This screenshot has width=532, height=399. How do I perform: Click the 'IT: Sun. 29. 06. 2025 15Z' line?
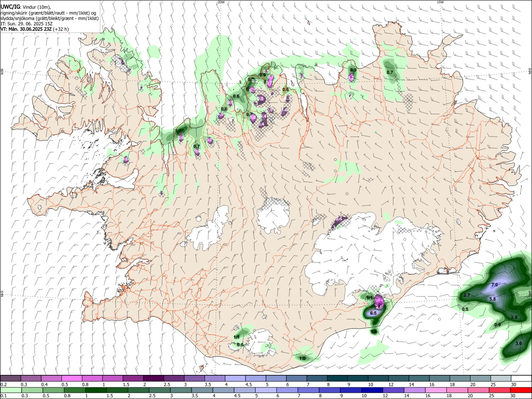(26, 24)
